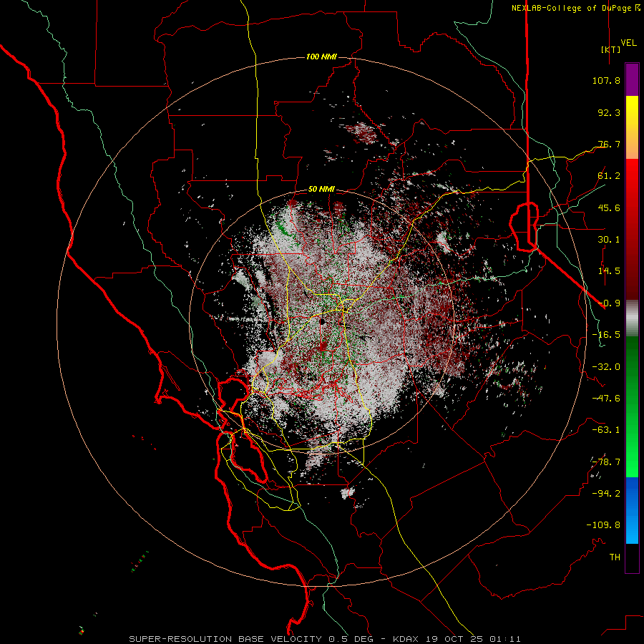
Task: Click the 45.6 velocity scale value
Action: [x=609, y=208]
